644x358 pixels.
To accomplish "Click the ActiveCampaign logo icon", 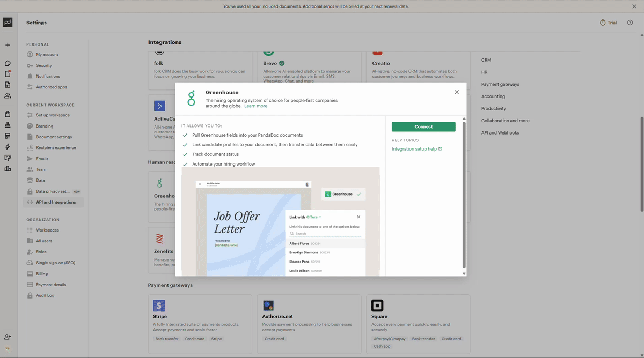I will 159,106.
